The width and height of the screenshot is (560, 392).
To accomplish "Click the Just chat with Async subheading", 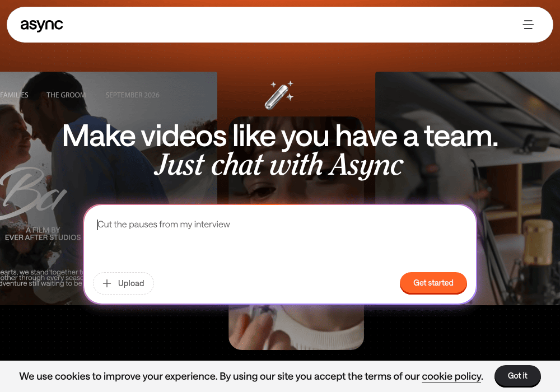I will click(x=279, y=165).
